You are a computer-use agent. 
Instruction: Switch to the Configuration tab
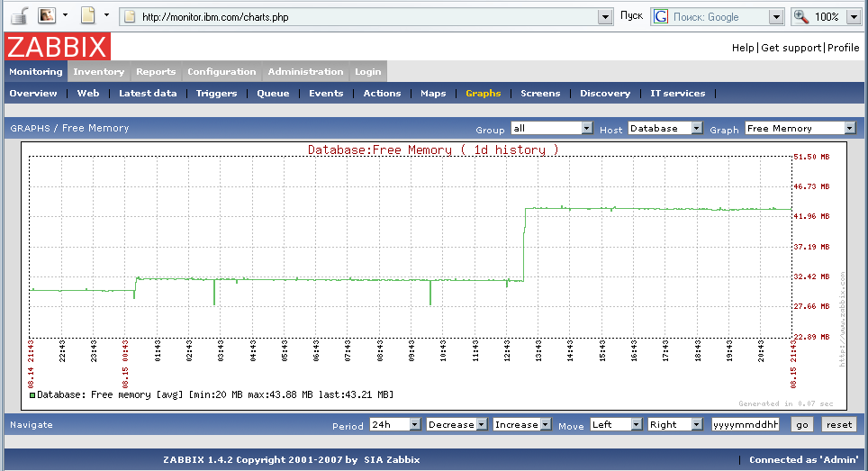[x=222, y=72]
